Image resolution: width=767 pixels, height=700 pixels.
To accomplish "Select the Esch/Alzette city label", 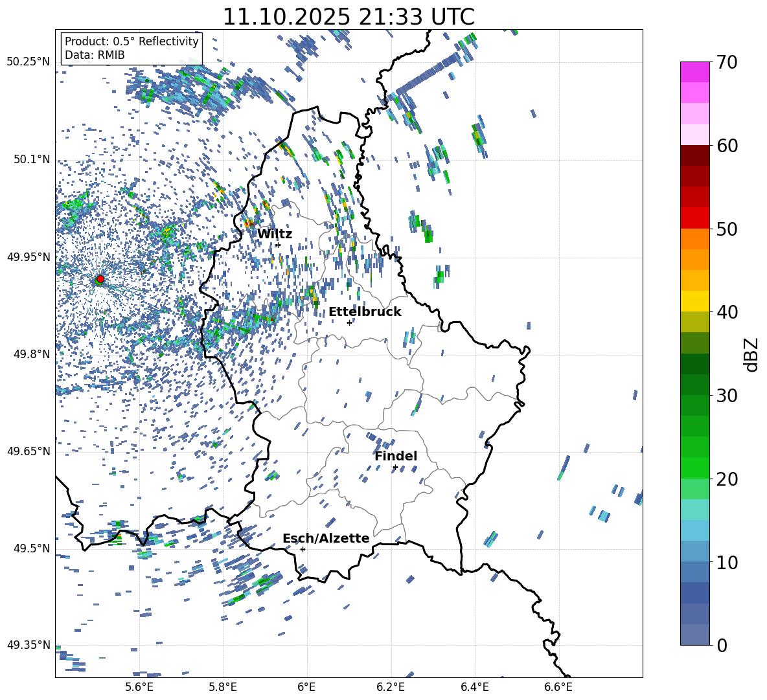I will point(326,539).
